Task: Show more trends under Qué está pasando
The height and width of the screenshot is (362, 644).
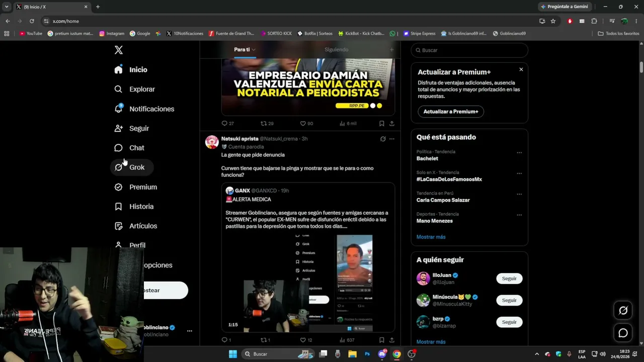Action: tap(431, 237)
